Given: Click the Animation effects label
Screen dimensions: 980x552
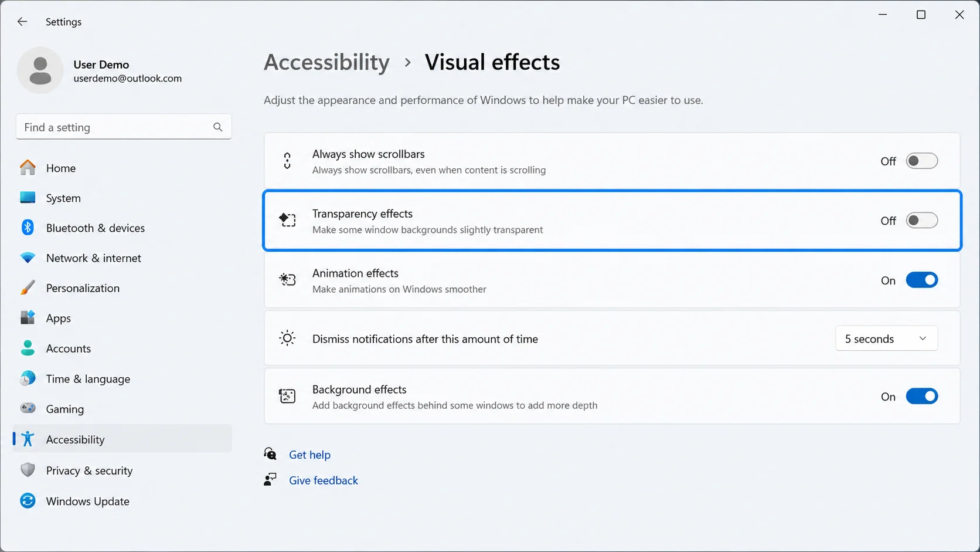Looking at the screenshot, I should (355, 273).
